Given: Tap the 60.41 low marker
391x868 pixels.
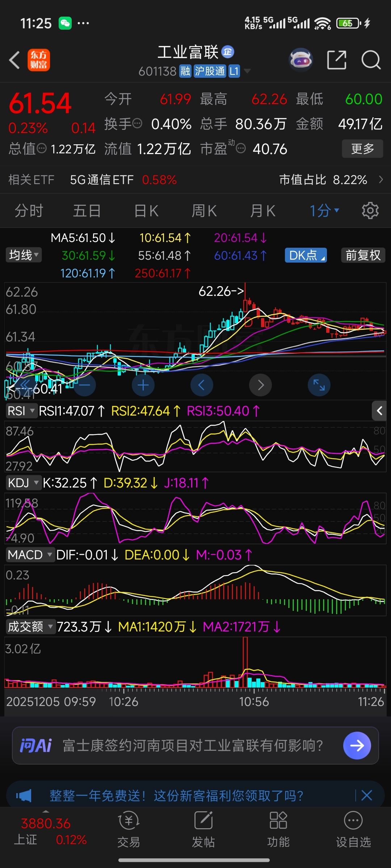Looking at the screenshot, I should (35, 389).
